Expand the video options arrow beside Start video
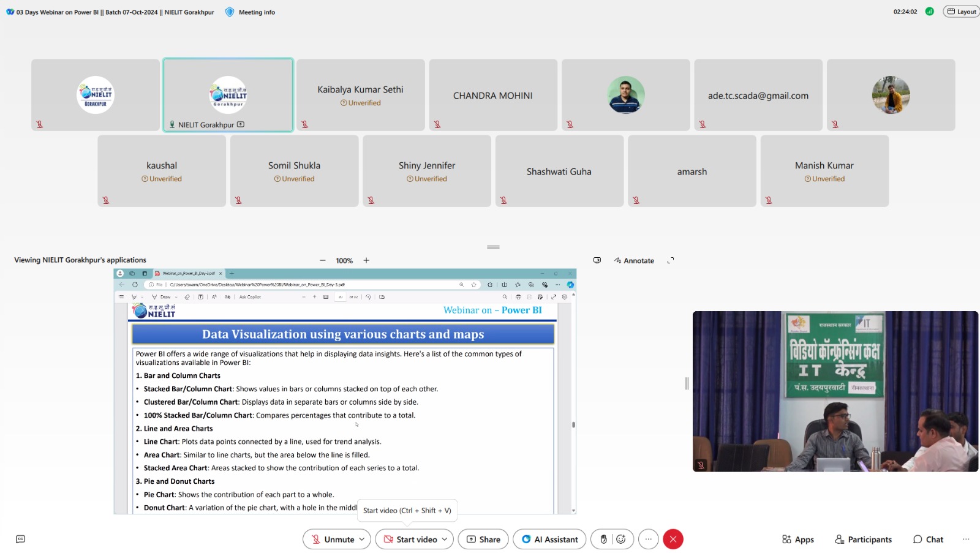The width and height of the screenshot is (980, 553). [x=445, y=539]
